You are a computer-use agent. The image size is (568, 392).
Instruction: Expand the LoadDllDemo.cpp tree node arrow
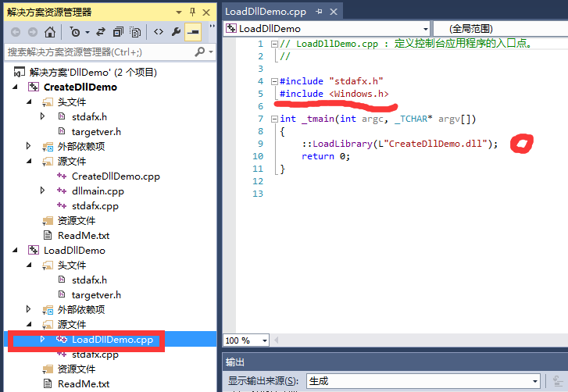[x=43, y=339]
